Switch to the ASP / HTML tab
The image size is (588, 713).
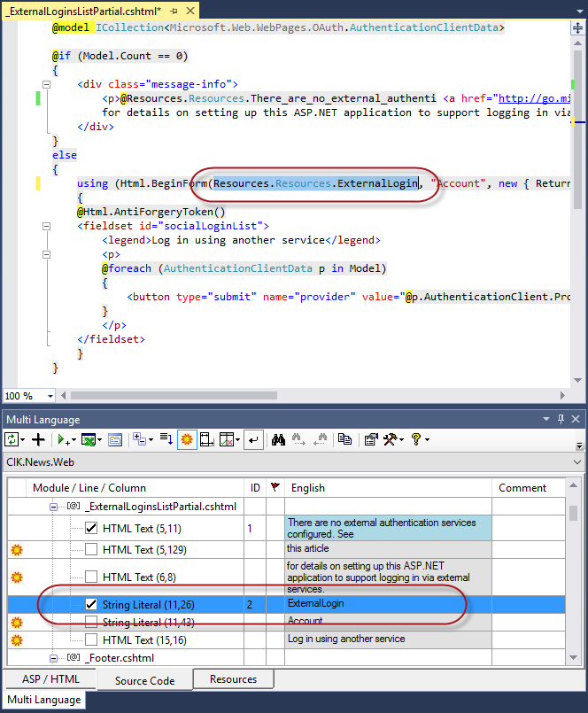pyautogui.click(x=49, y=679)
